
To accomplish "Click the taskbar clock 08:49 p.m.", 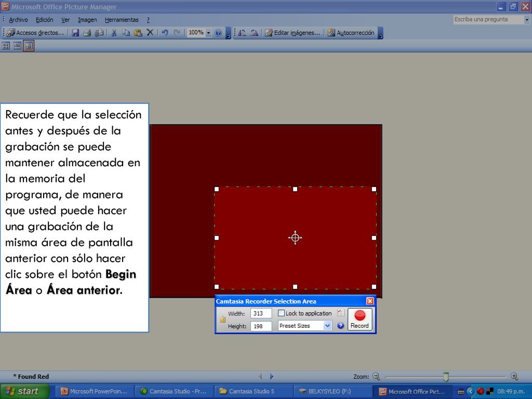I will [511, 391].
